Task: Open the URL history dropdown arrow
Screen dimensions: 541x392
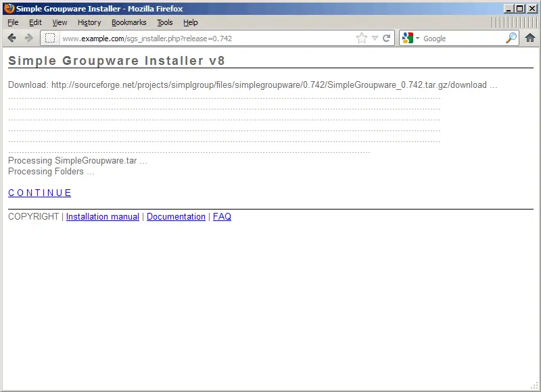Action: point(375,38)
